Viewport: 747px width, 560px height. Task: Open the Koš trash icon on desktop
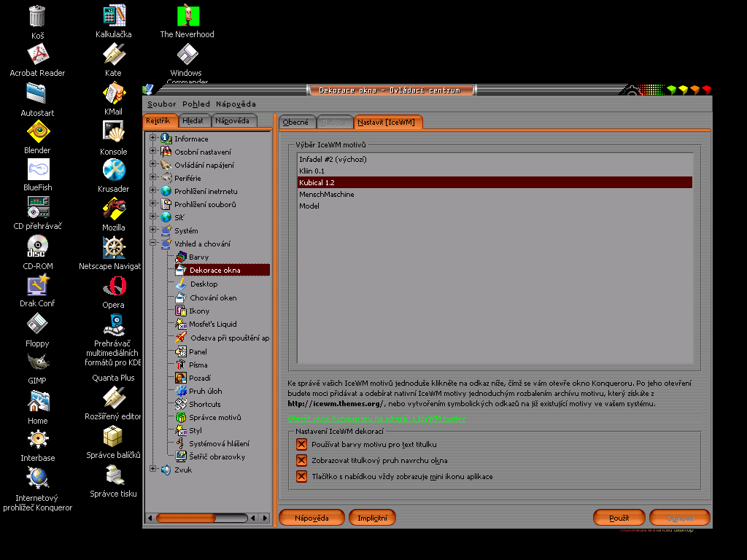click(37, 17)
